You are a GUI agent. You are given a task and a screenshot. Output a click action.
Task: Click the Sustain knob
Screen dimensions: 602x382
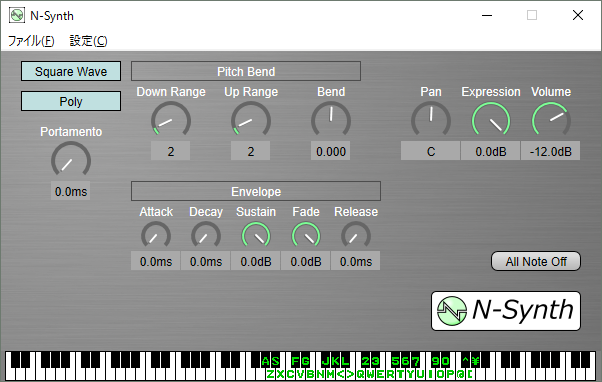pyautogui.click(x=256, y=235)
